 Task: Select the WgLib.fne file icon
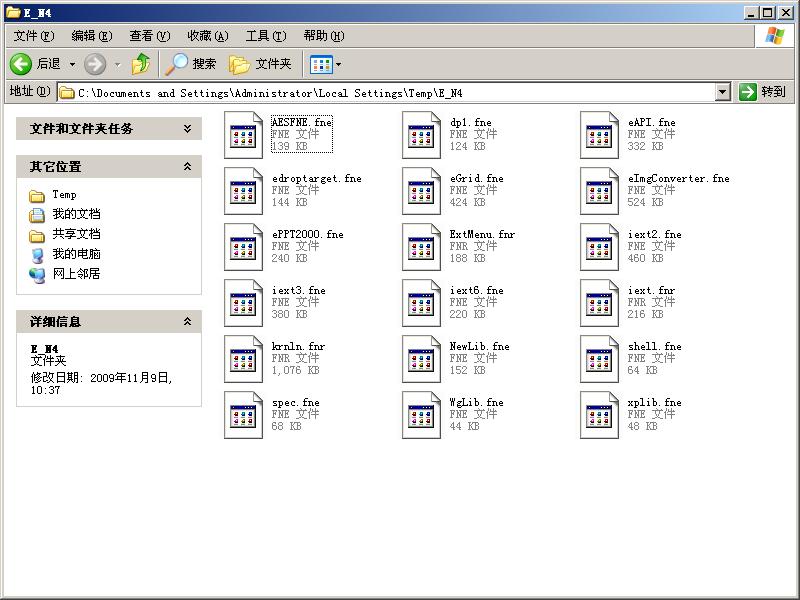[421, 415]
